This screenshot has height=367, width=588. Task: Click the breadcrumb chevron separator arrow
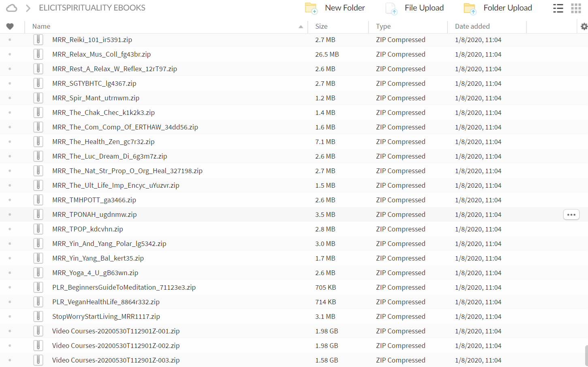click(28, 8)
